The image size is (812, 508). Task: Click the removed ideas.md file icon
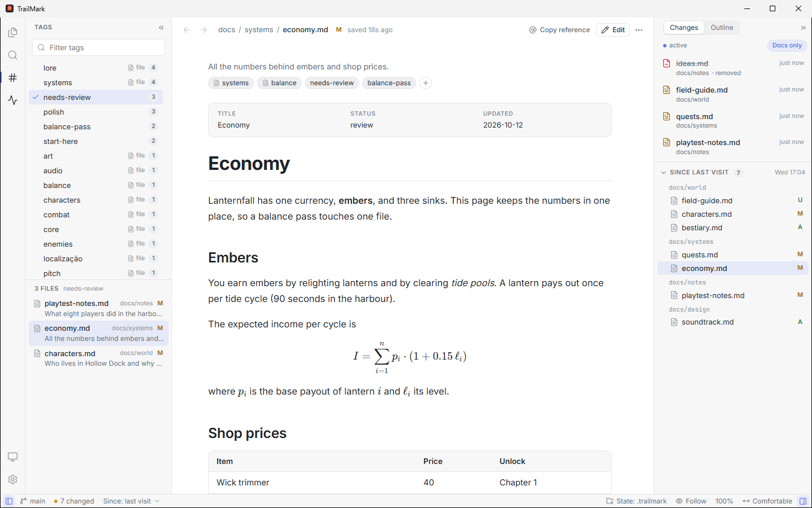click(x=667, y=64)
